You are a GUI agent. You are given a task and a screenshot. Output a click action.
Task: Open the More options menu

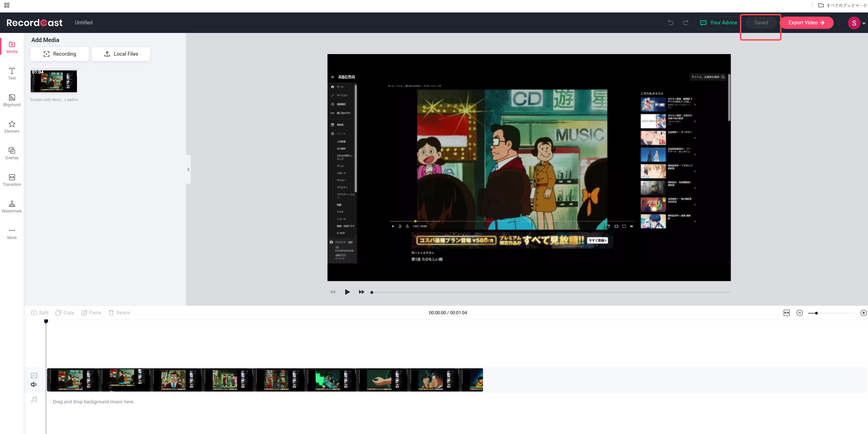click(x=12, y=234)
